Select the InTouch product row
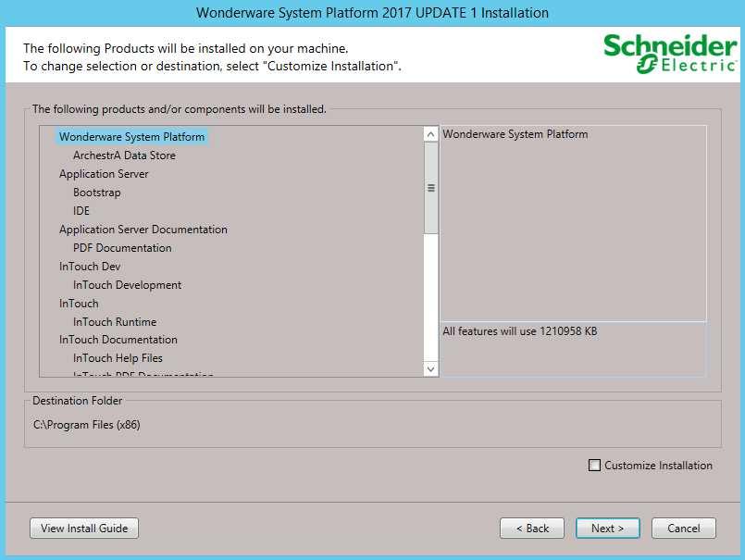This screenshot has height=560, width=745. click(79, 304)
